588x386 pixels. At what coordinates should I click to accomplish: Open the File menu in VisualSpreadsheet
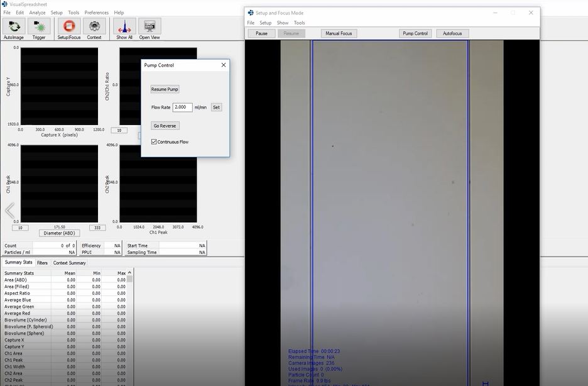click(7, 13)
